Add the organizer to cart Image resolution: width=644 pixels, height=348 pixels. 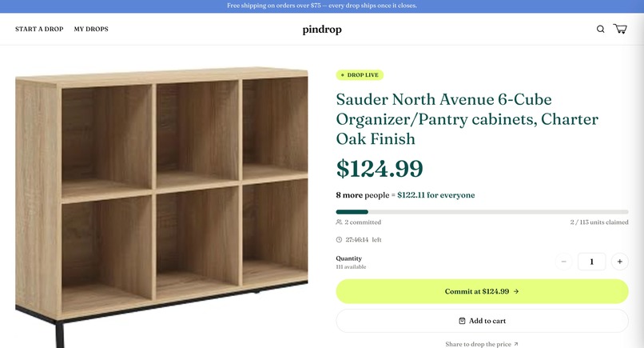coord(482,321)
